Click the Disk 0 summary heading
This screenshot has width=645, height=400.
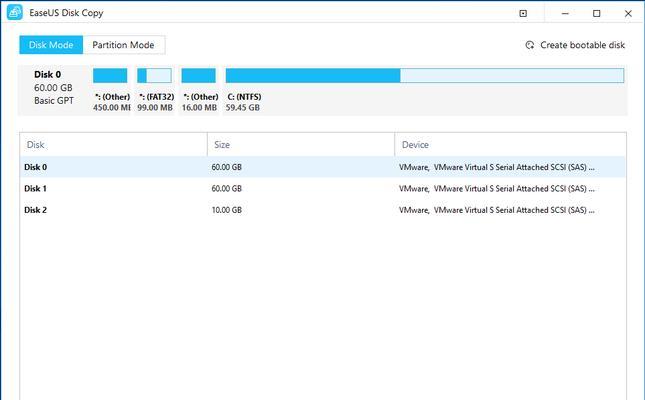48,74
